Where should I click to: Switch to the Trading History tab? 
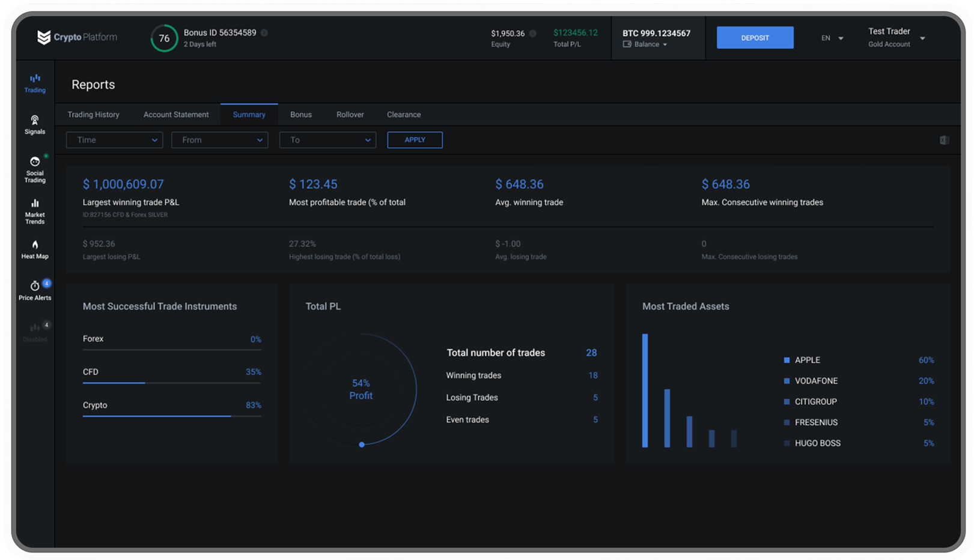click(x=93, y=115)
